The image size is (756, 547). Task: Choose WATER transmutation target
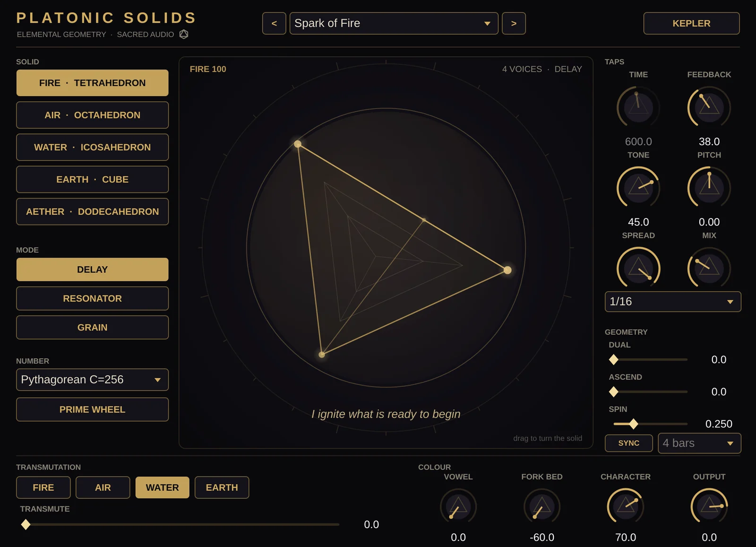point(163,487)
